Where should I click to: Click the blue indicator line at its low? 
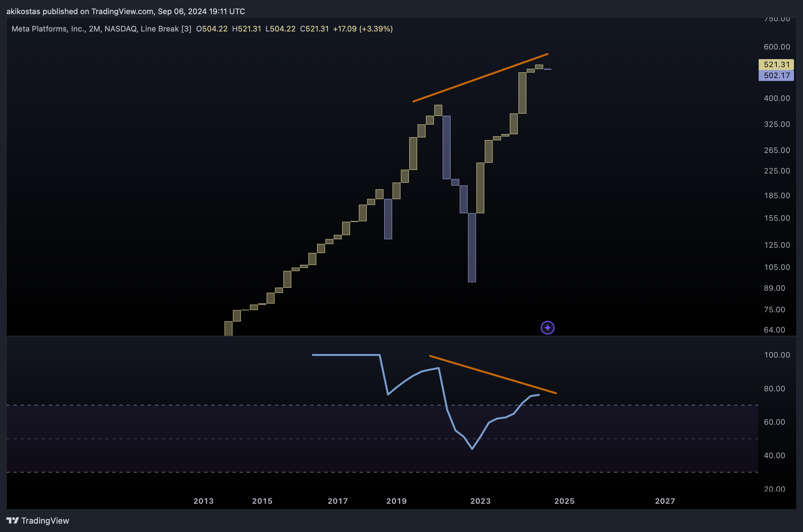(472, 448)
